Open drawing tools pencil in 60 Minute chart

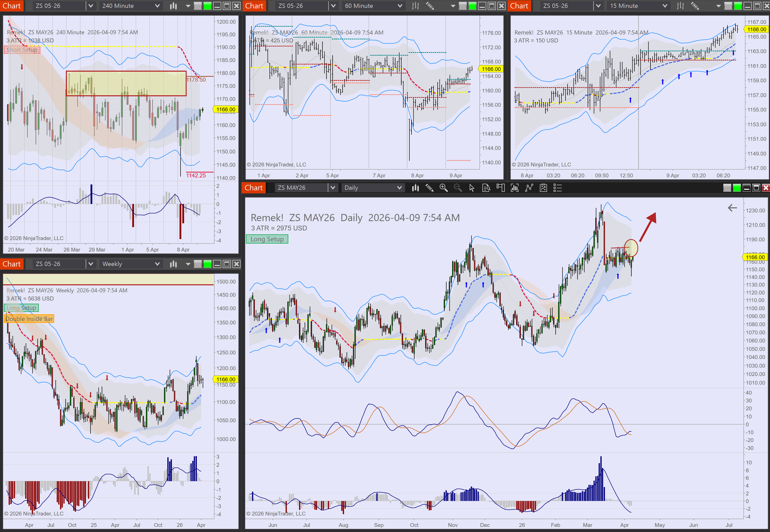pyautogui.click(x=430, y=6)
